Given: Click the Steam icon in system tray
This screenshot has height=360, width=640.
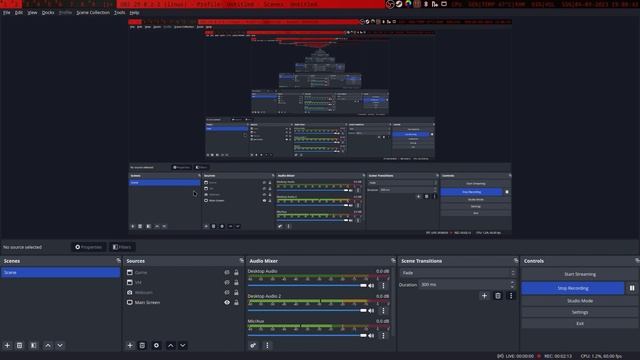Looking at the screenshot, I should pyautogui.click(x=399, y=4).
